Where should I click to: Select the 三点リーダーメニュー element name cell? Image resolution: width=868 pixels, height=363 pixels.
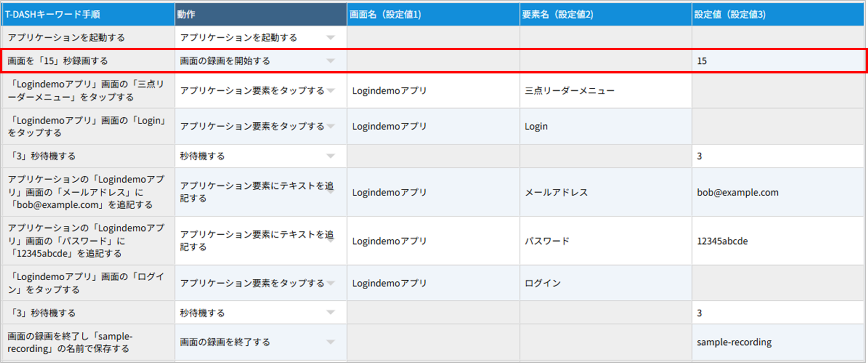pos(605,91)
